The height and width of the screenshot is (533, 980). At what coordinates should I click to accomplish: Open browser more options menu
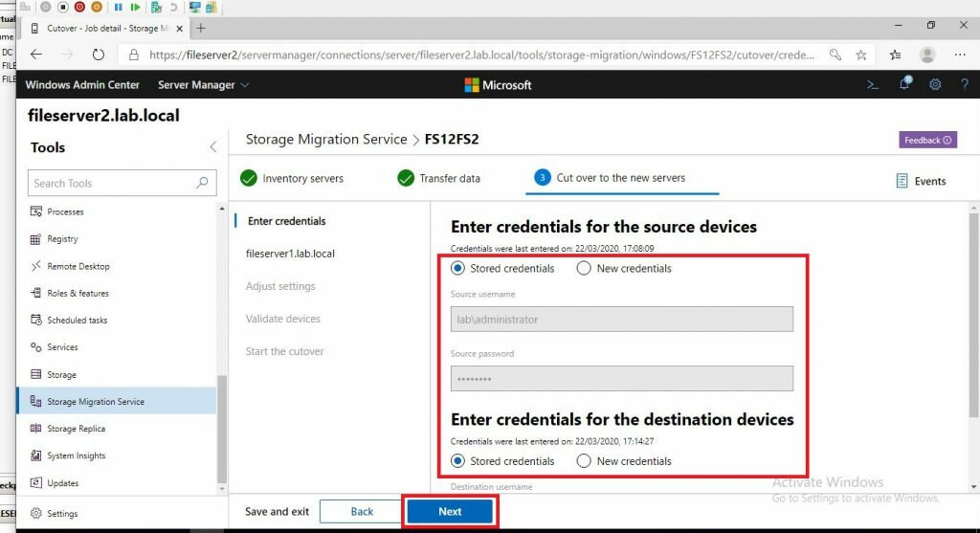[960, 55]
